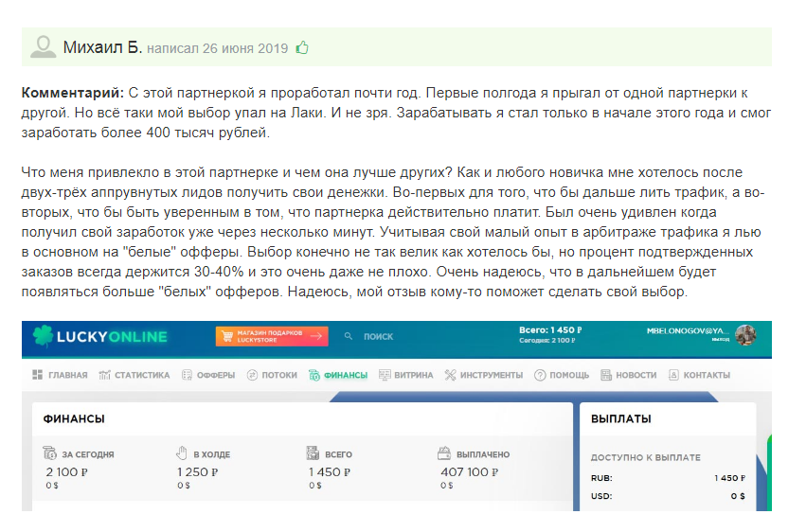
Task: Click the bold Комментарий: label
Action: [x=73, y=93]
